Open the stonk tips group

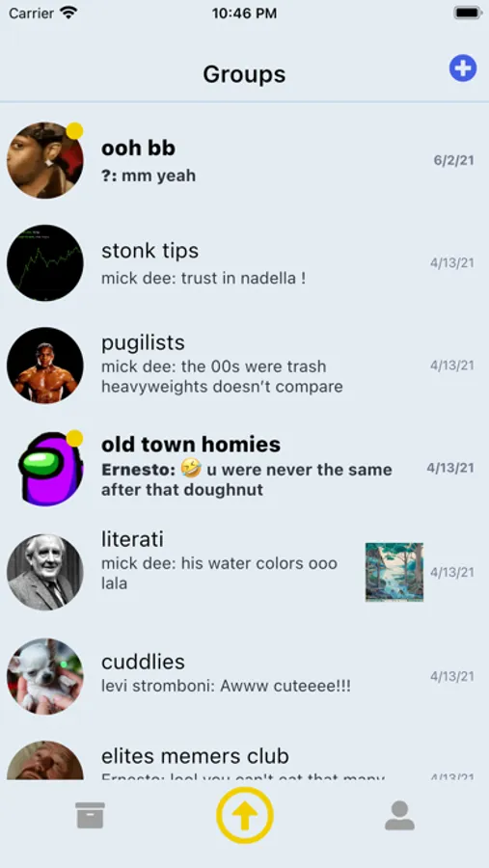244,263
